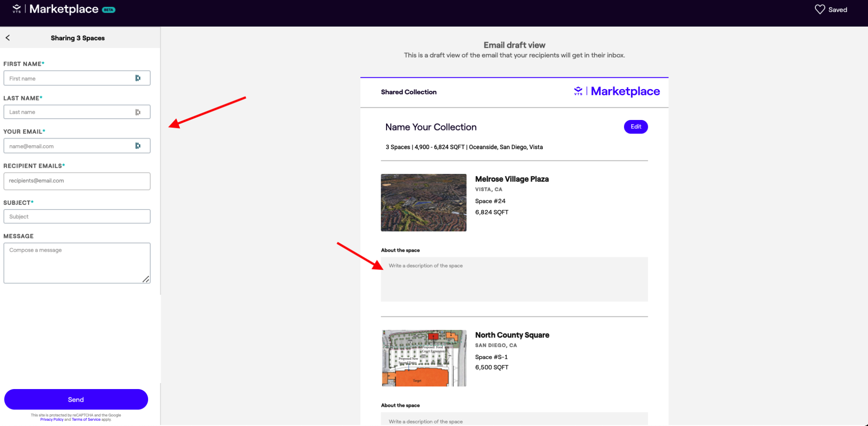Click the Last name input field
The width and height of the screenshot is (868, 426).
(77, 112)
